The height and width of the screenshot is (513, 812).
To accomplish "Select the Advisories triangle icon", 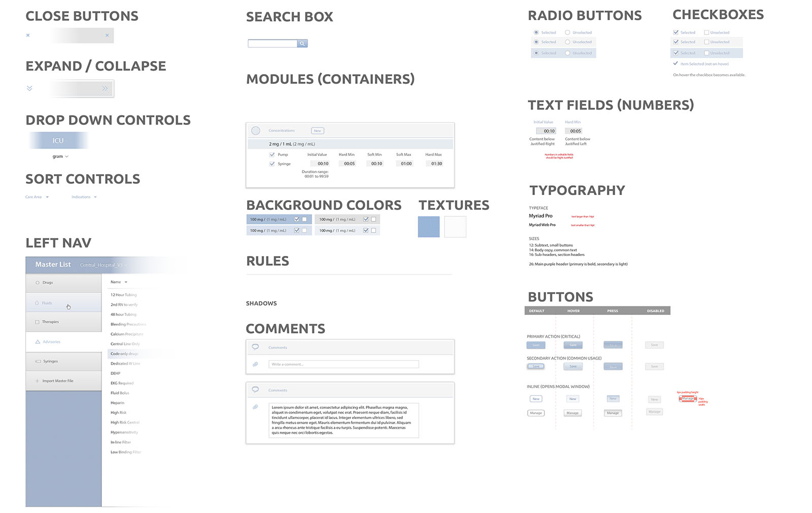I will pyautogui.click(x=38, y=341).
